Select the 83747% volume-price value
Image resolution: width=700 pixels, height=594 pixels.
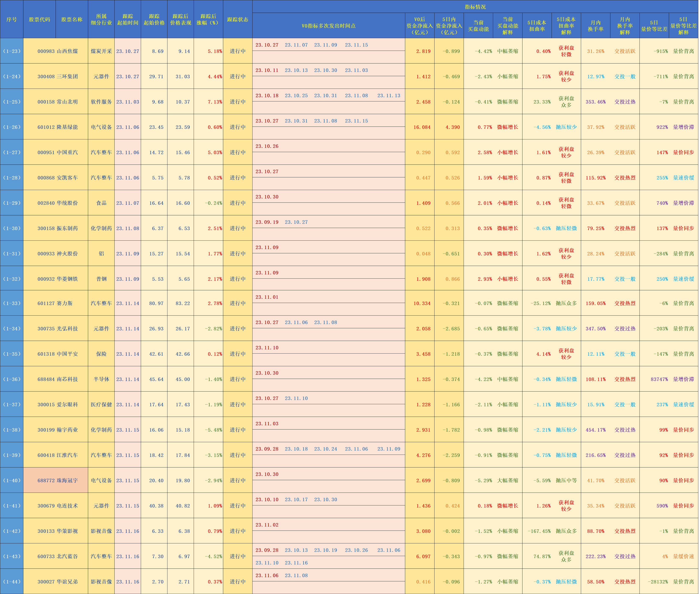[x=659, y=379]
